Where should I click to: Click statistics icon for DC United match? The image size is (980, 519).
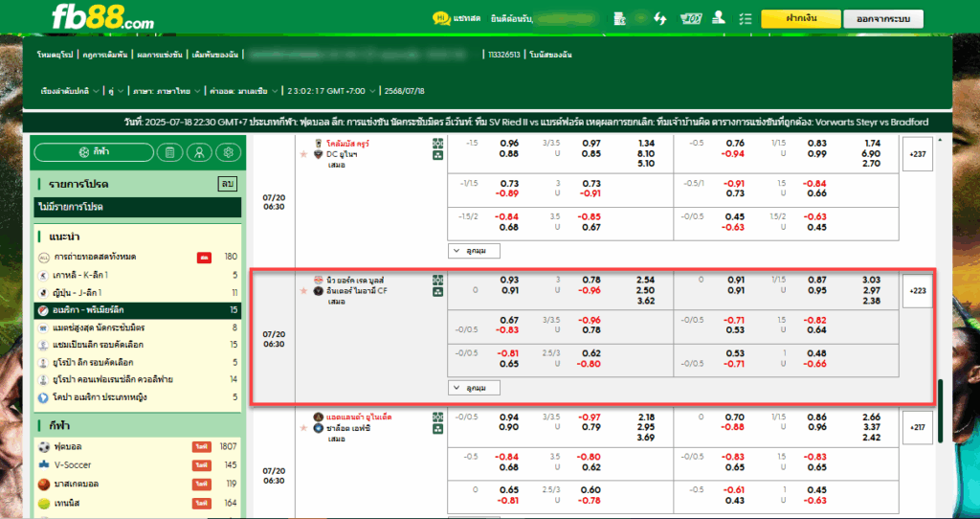pos(438,154)
